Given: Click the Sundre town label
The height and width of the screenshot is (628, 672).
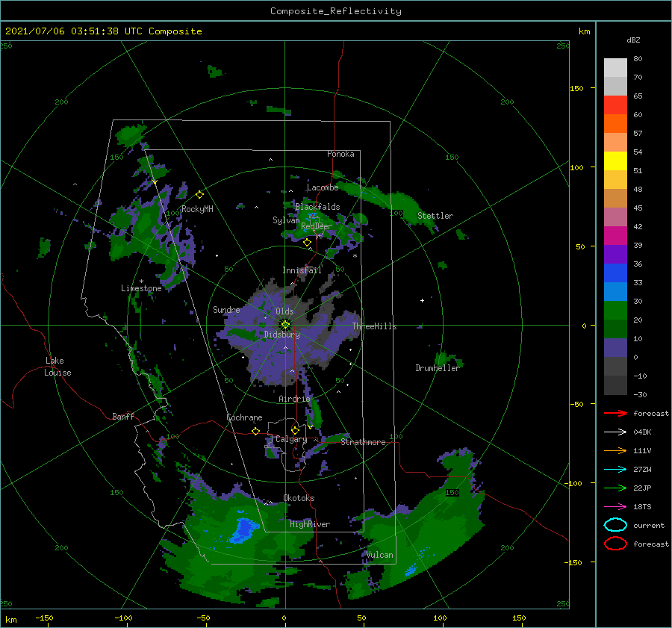Looking at the screenshot, I should (226, 309).
